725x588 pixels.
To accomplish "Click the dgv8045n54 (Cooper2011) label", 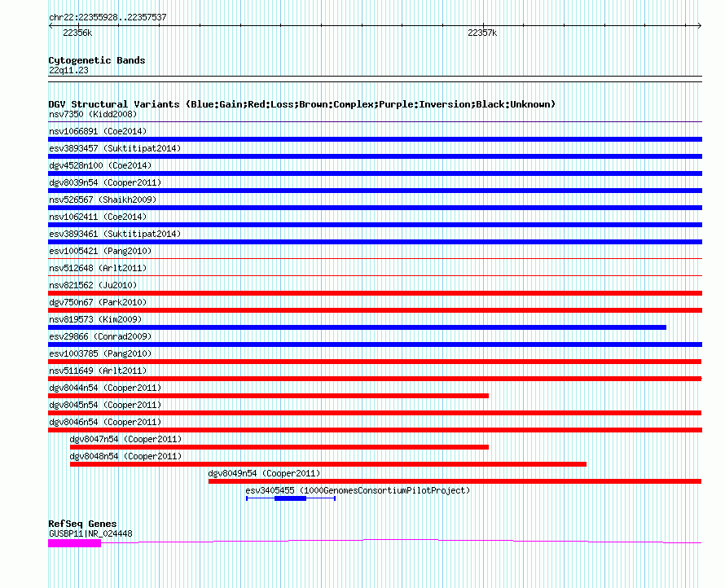I will [105, 405].
